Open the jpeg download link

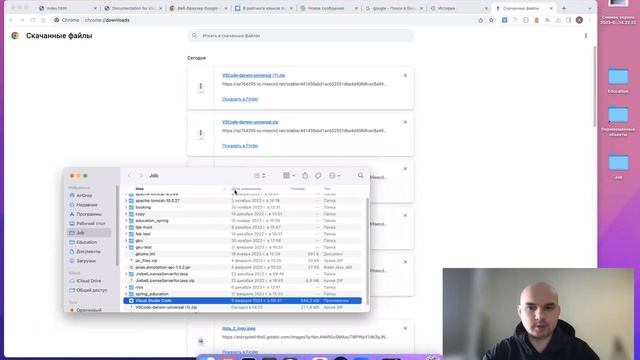point(239,329)
